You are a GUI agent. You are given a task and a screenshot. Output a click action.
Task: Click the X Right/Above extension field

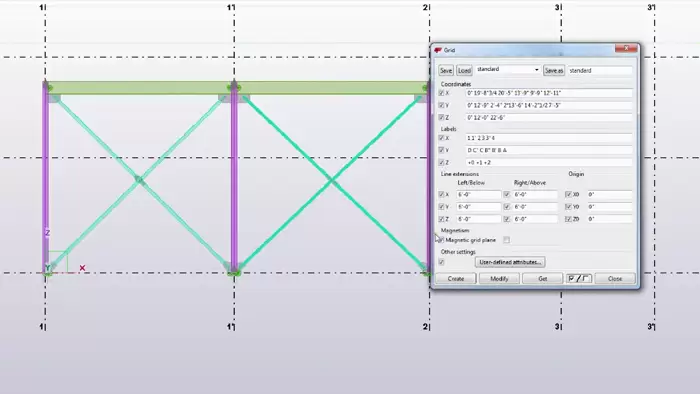(535, 195)
